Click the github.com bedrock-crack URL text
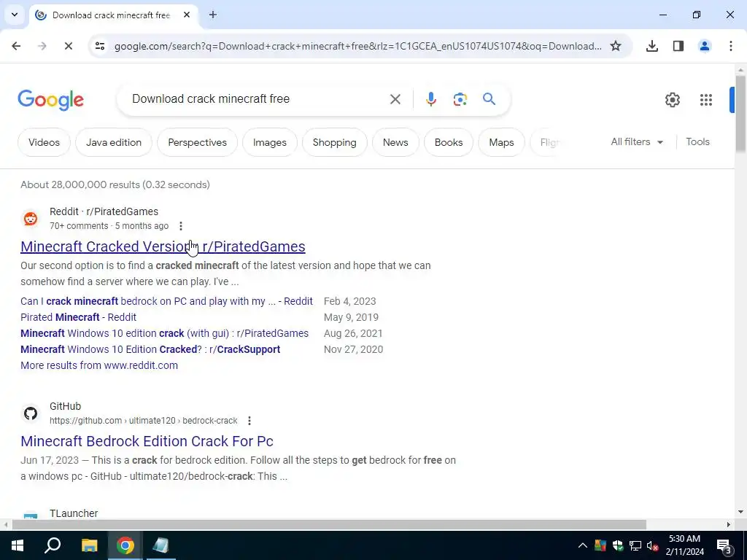747x560 pixels. pos(144,421)
